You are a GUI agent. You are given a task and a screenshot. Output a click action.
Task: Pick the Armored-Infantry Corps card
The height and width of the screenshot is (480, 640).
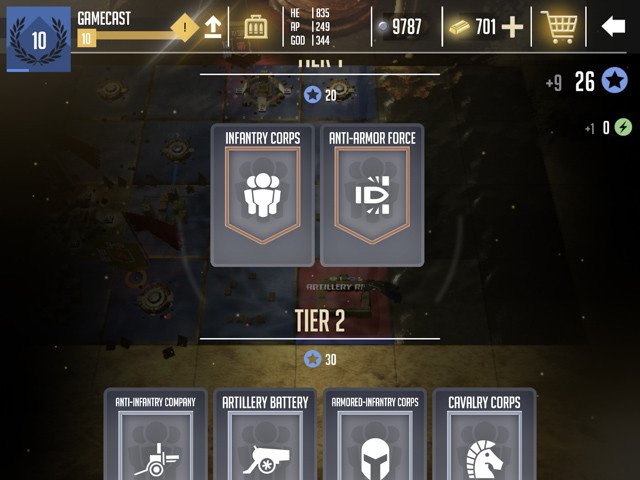[x=375, y=434]
